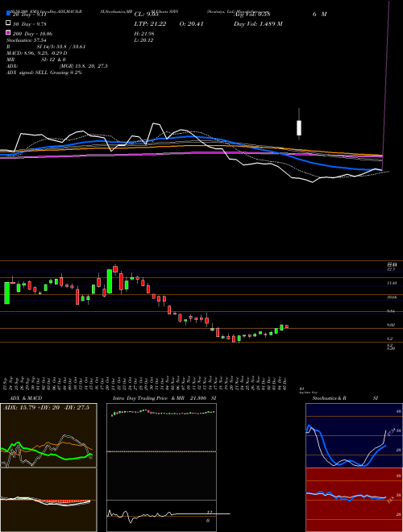Click the white 30 Day legend swatch
Viewport: 403px width, 532px height.
click(x=8, y=23)
